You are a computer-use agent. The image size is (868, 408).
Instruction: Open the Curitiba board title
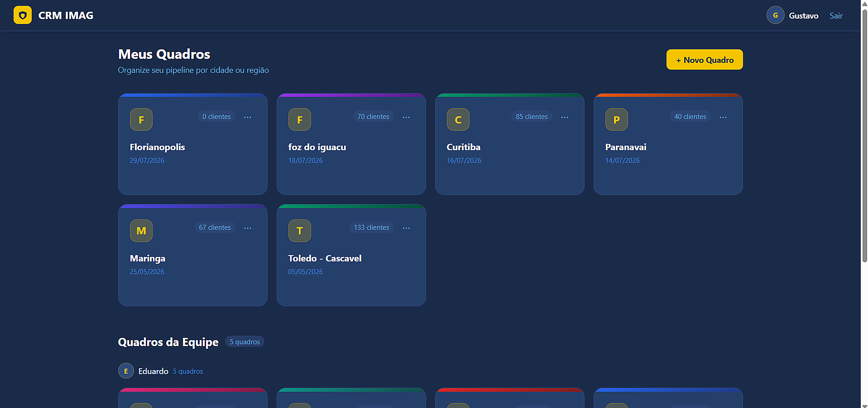(463, 147)
